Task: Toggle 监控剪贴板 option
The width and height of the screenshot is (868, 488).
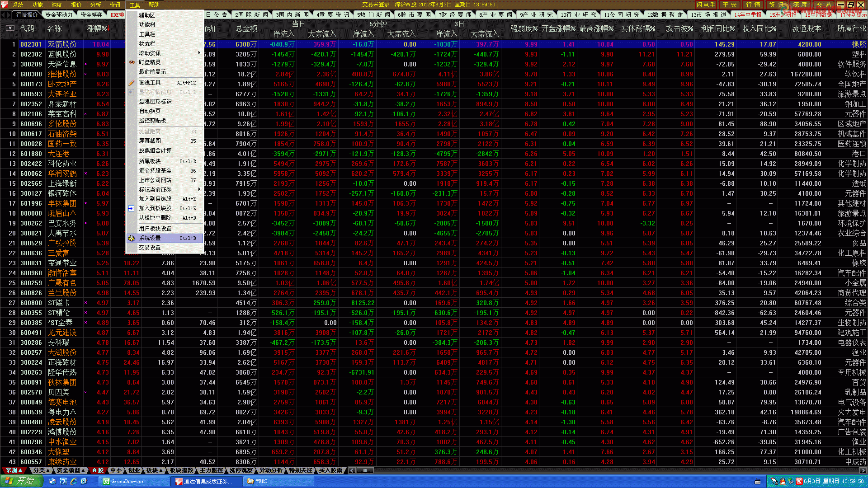Action: pyautogui.click(x=165, y=121)
